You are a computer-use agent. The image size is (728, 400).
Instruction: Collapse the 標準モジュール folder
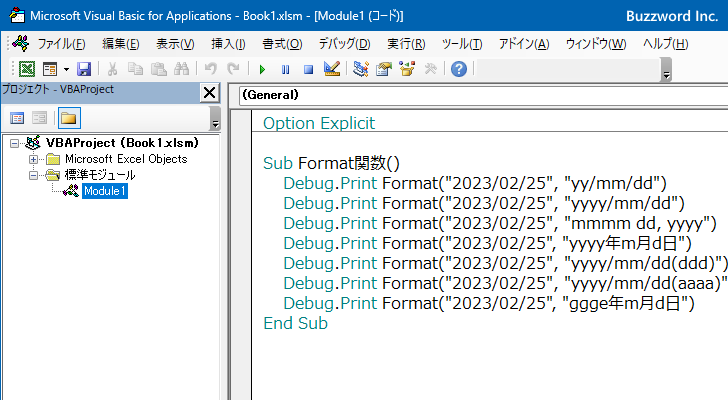33,175
